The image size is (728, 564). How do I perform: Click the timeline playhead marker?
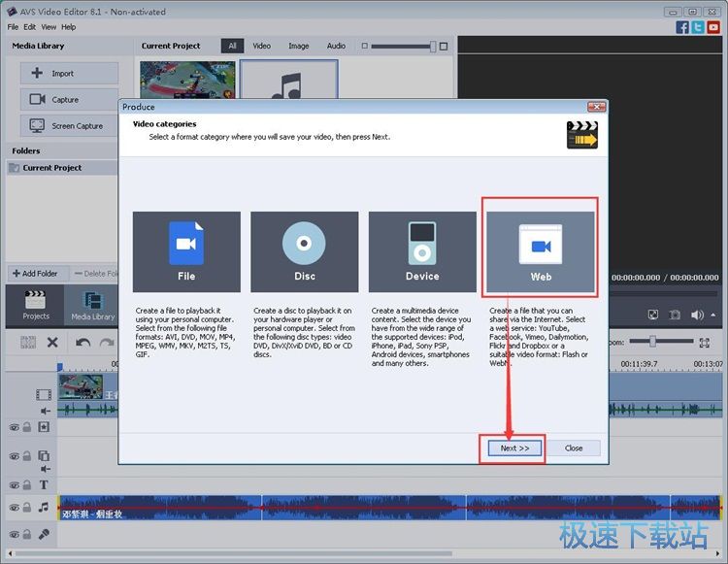(x=60, y=367)
